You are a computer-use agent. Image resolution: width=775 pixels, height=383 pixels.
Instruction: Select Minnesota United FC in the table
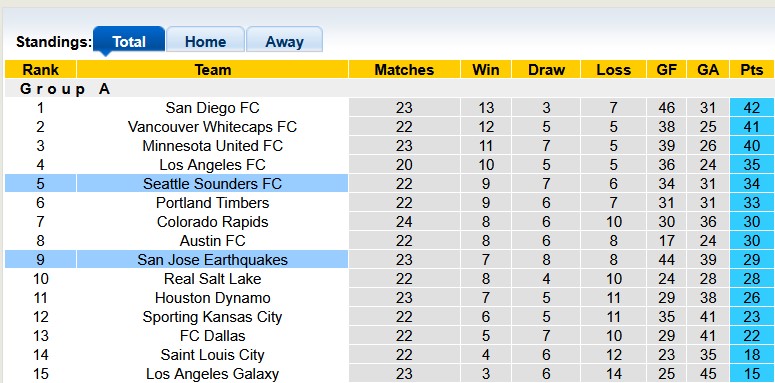pyautogui.click(x=212, y=146)
